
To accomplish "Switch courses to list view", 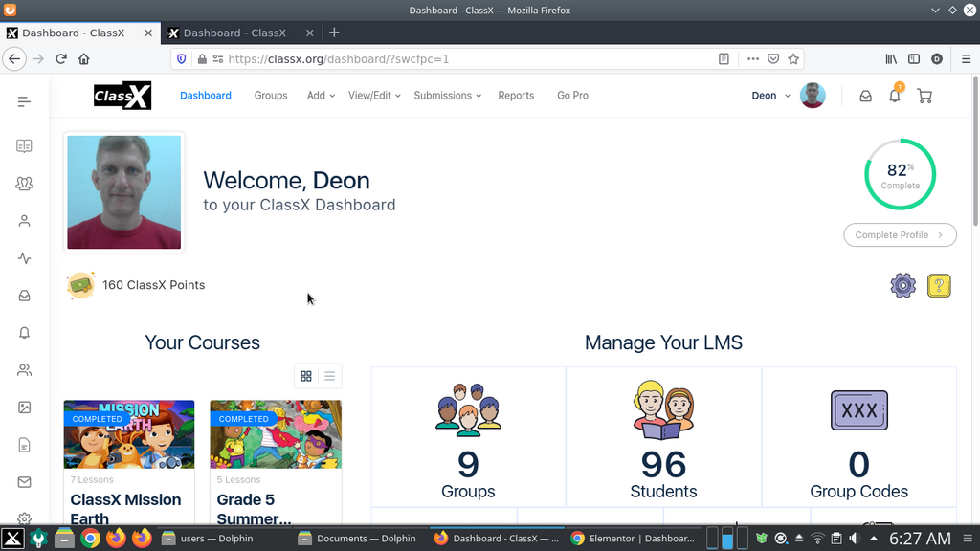I will tap(329, 376).
